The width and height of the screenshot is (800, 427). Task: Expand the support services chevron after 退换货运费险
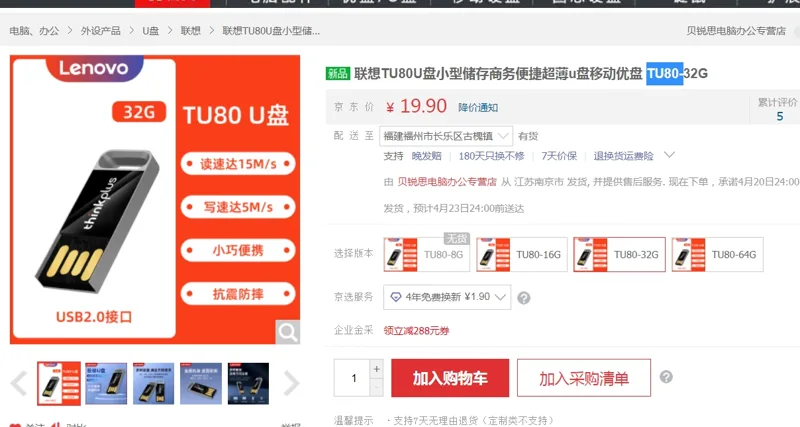coord(669,155)
